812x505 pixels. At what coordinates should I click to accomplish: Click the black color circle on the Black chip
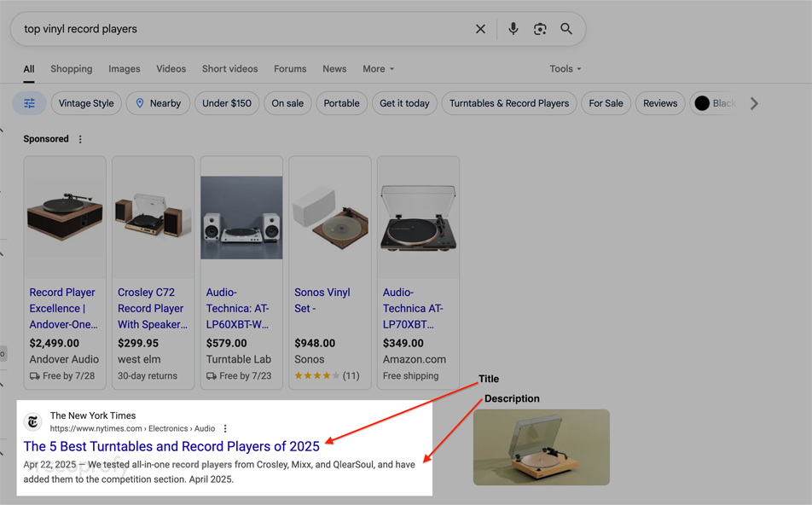(702, 103)
